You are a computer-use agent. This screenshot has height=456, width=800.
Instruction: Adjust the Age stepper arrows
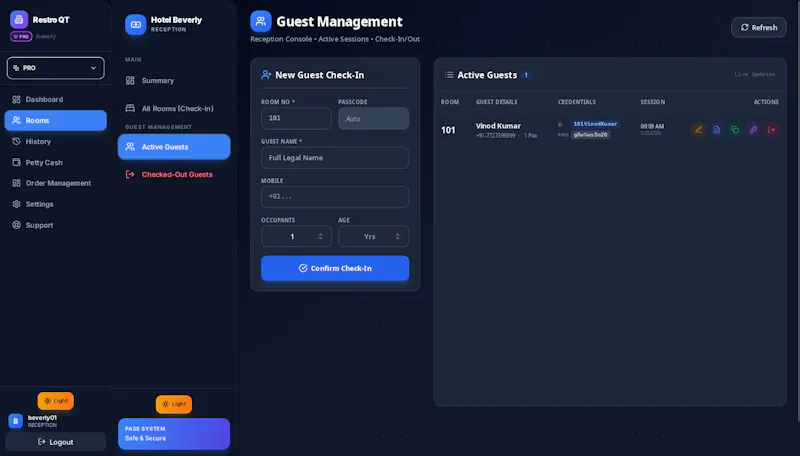397,236
